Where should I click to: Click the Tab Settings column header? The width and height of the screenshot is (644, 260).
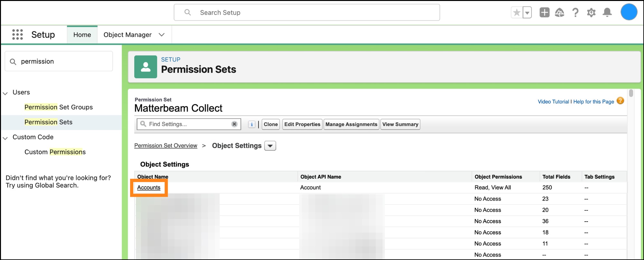tap(600, 177)
